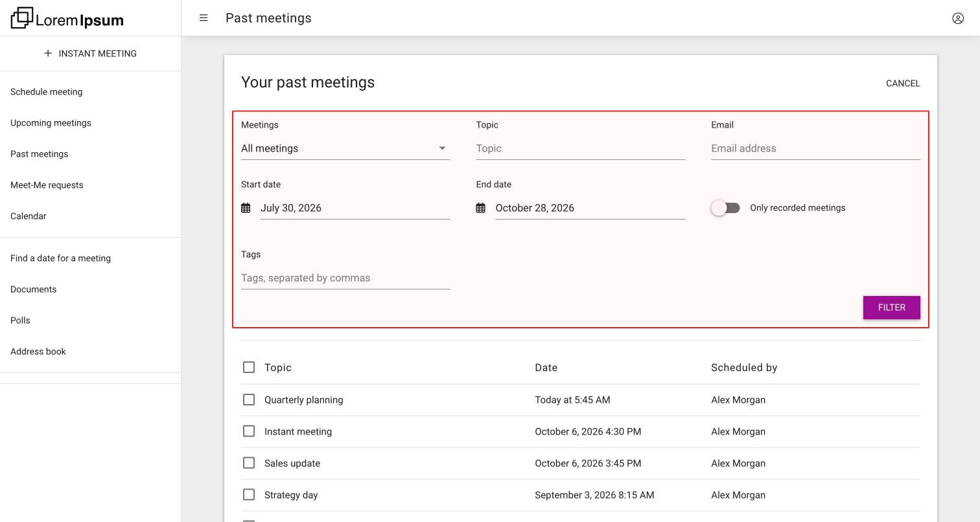
Task: Click the FILTER button
Action: [x=892, y=308]
